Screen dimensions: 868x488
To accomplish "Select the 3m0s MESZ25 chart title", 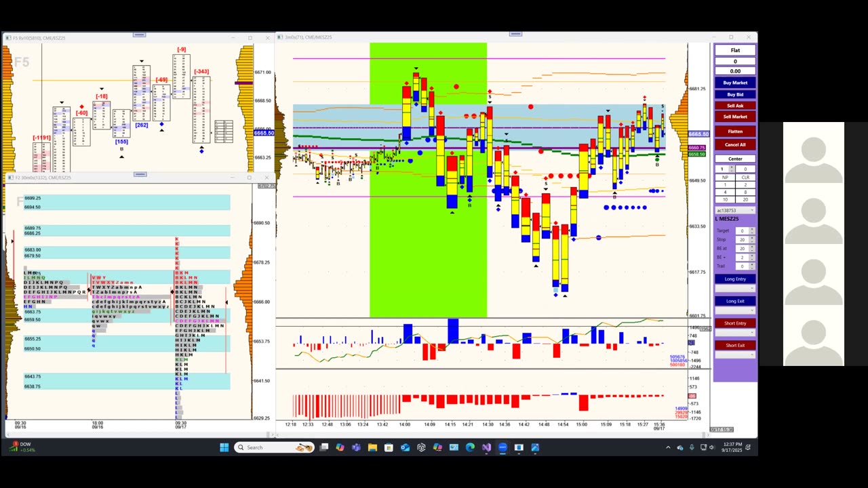I will click(x=309, y=37).
